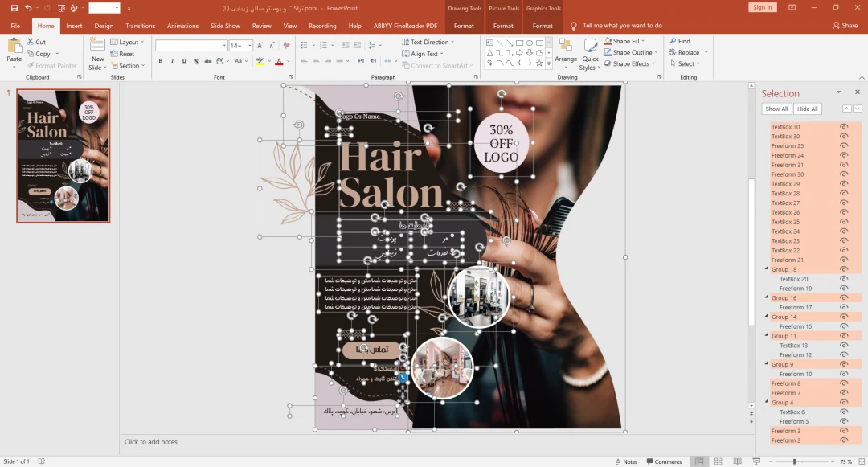Select slide 1 thumbnail in the slide panel
This screenshot has height=467, width=868.
tap(63, 156)
